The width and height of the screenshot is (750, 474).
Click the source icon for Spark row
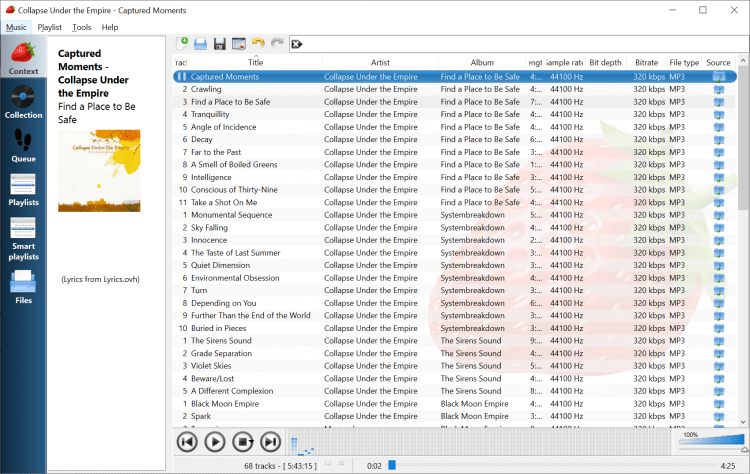[718, 417]
